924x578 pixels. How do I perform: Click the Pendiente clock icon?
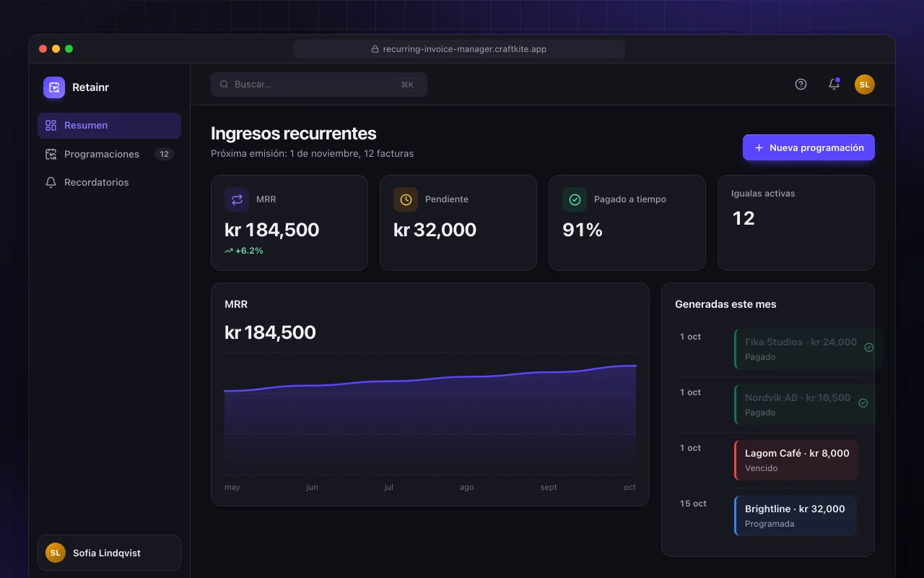pos(406,199)
